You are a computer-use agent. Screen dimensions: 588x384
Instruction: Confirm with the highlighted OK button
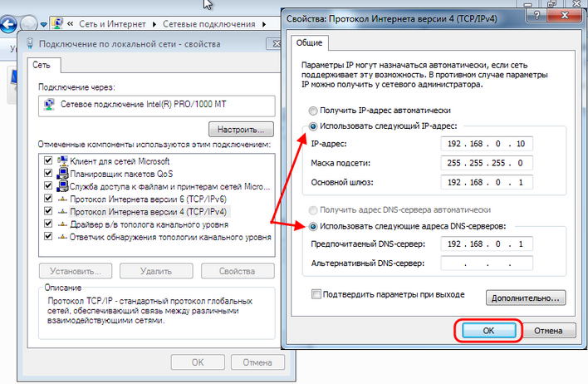(488, 331)
